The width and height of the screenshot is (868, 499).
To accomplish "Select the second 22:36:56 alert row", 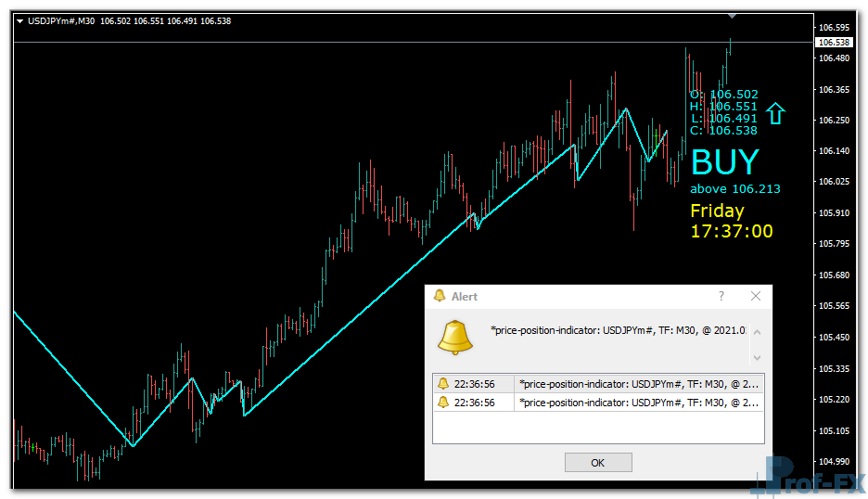I will [598, 403].
